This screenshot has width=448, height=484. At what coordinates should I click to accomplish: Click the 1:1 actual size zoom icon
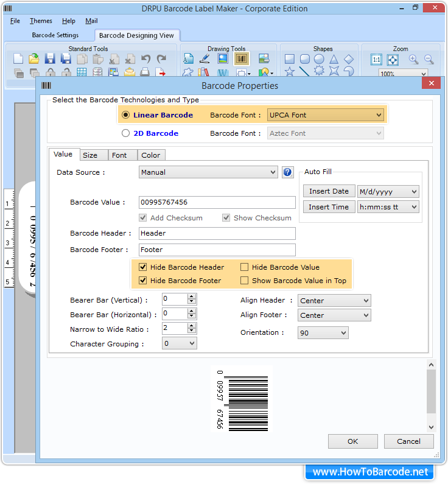376,59
